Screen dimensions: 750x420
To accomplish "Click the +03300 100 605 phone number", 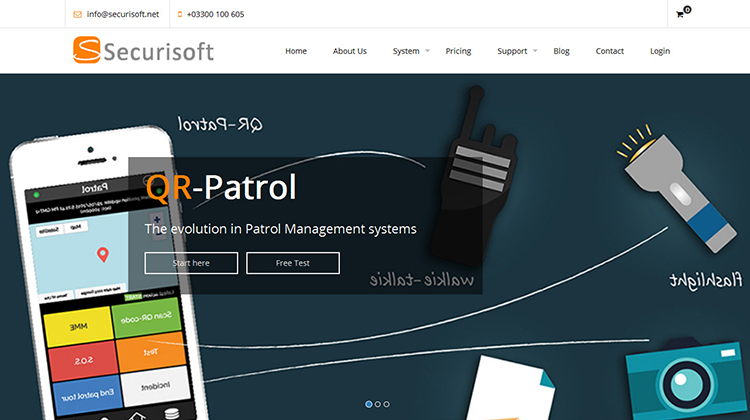I will click(x=215, y=14).
